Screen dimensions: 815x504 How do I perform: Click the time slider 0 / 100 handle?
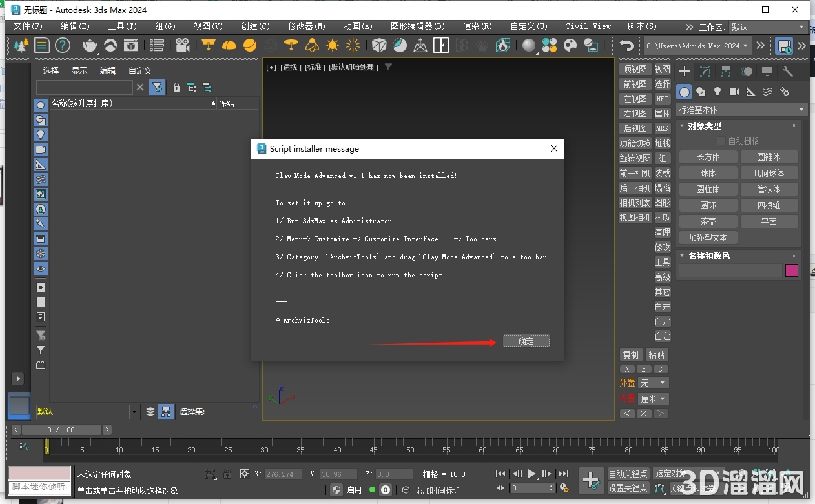(x=61, y=430)
